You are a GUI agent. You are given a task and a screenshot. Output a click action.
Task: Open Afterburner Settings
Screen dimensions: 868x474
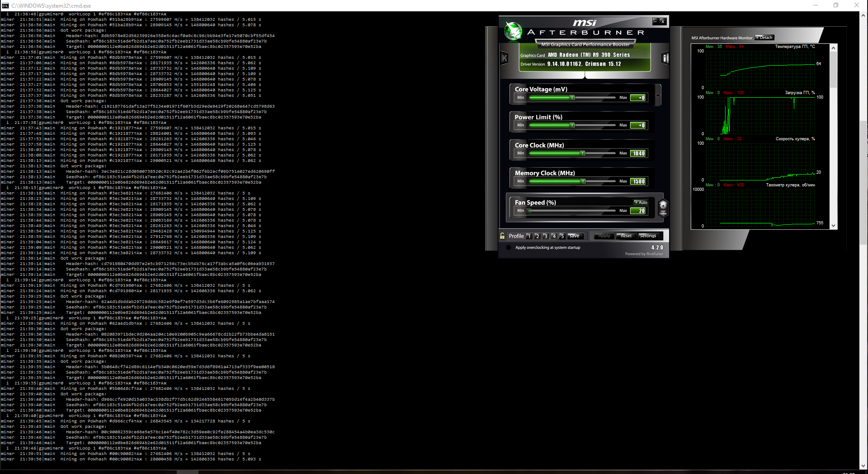tap(647, 236)
